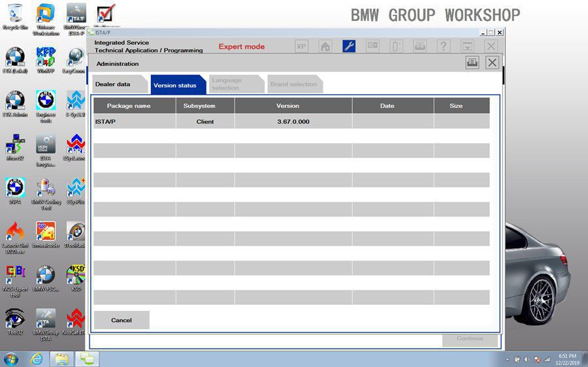
Task: Select the Version status tab
Action: [x=178, y=85]
